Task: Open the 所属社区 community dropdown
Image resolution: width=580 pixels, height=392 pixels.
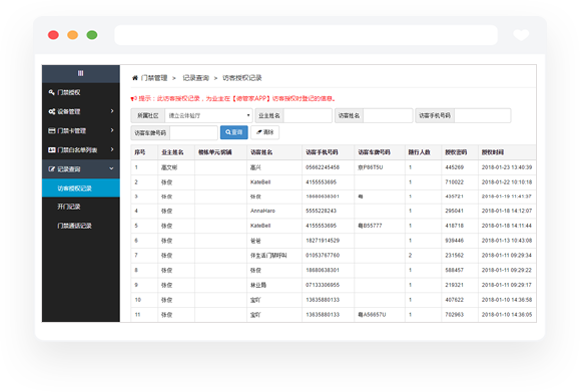Action: pos(209,116)
